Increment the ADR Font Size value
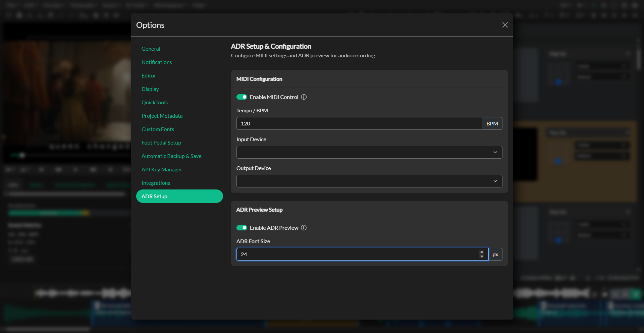Screen dimensions: 644x333 click(482, 252)
